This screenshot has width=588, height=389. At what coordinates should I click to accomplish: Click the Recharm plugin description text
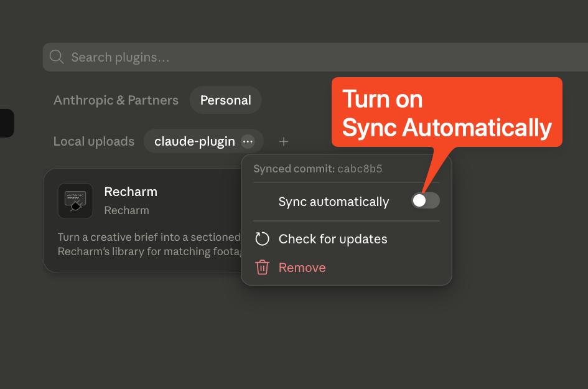click(149, 244)
